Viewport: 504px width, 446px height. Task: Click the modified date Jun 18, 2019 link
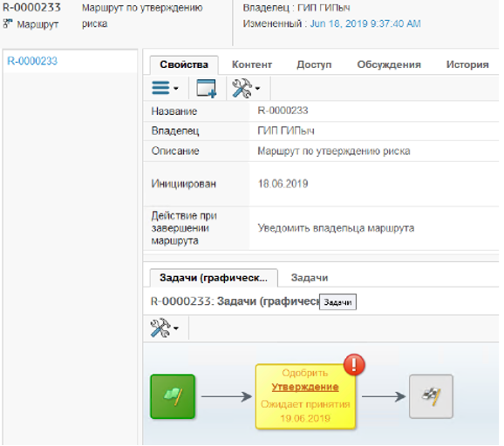pyautogui.click(x=365, y=24)
